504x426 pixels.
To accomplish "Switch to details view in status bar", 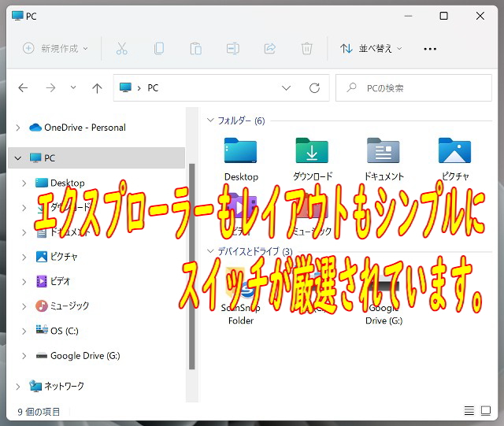I will click(469, 411).
